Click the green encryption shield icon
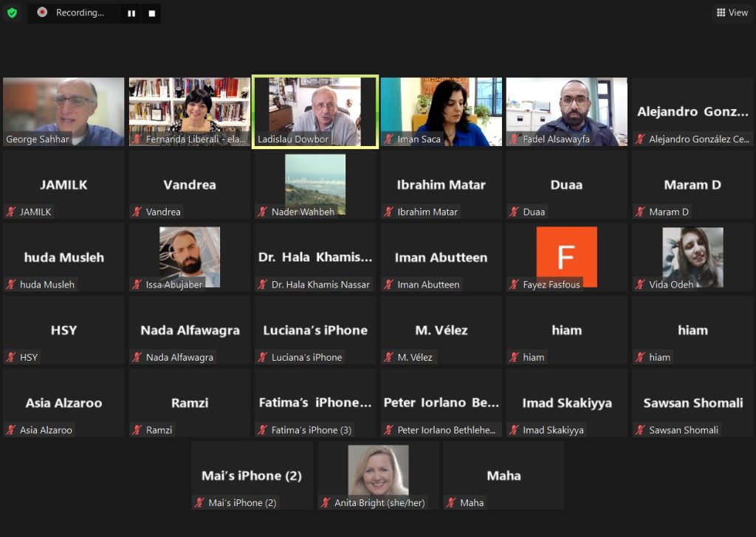Viewport: 756px width, 537px height. (12, 13)
